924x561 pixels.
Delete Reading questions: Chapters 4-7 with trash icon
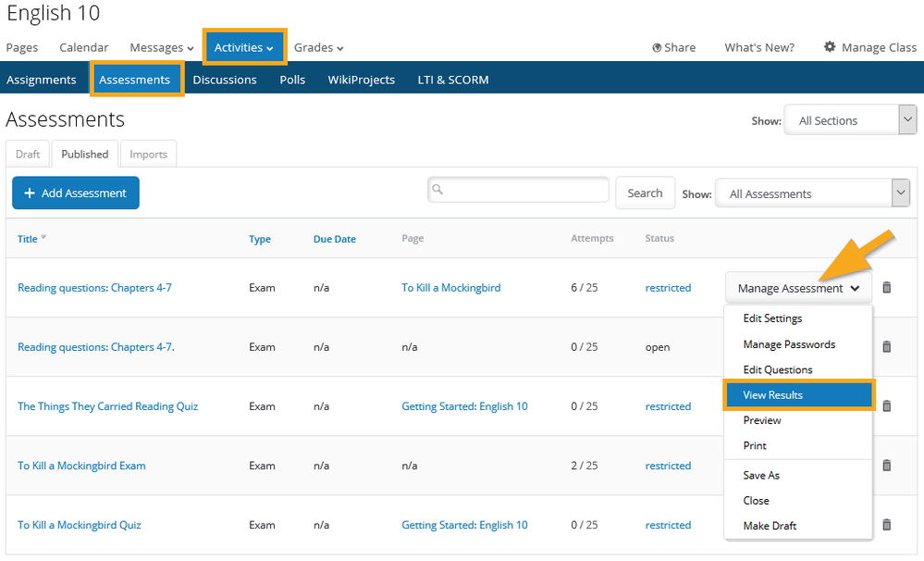886,287
